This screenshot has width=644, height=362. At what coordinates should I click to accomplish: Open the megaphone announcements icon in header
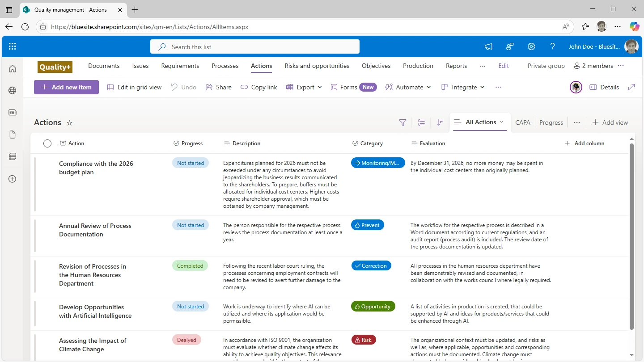(488, 46)
